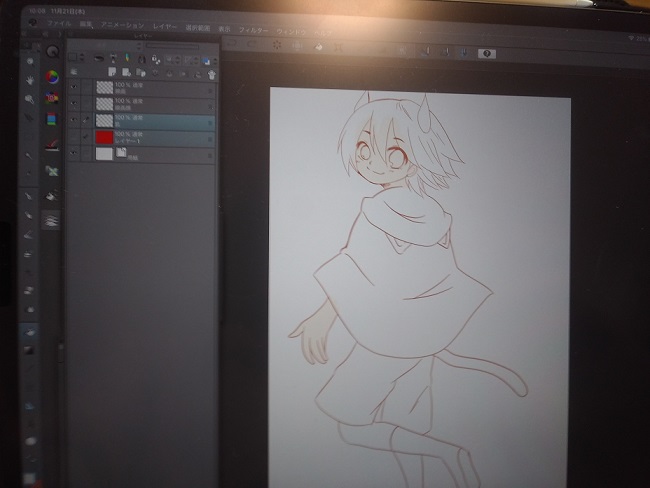Viewport: 650px width, 488px height.
Task: Click the Scale/Rotate transform command icon
Action: [339, 48]
